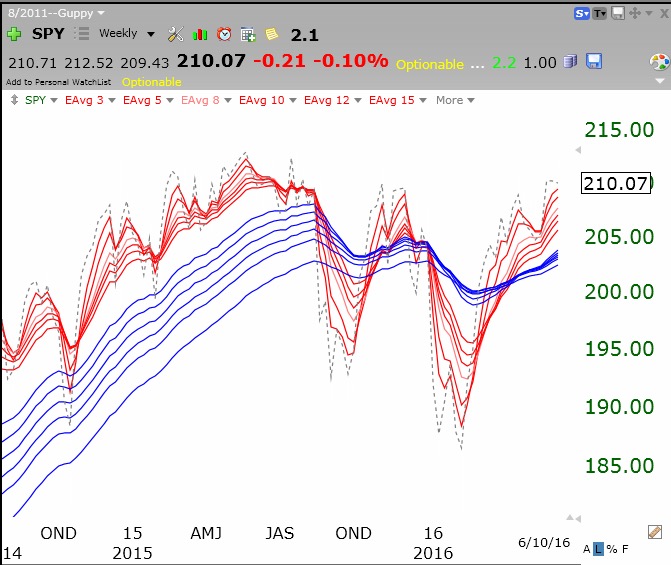Open the symbol list icon beside SPY
Viewport: 671px width, 565px height.
tap(81, 33)
